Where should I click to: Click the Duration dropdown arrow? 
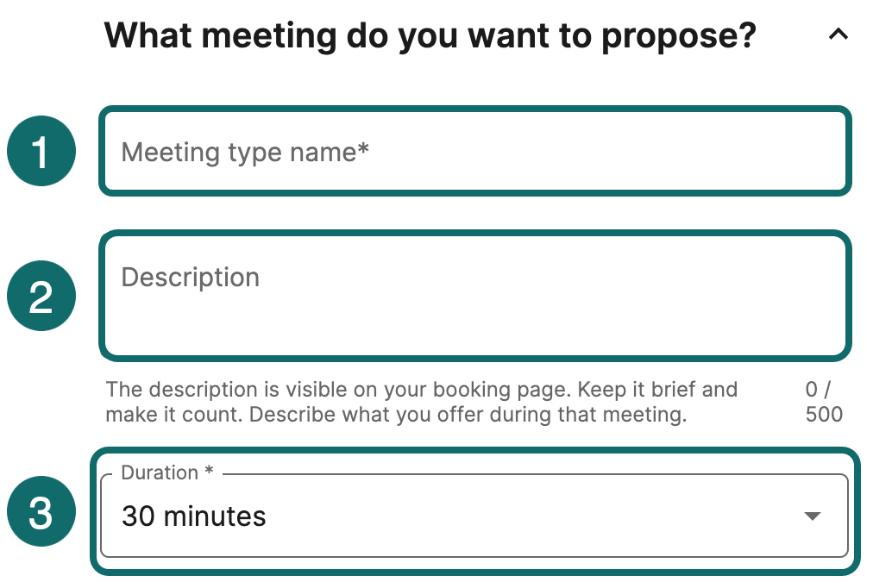click(x=812, y=516)
